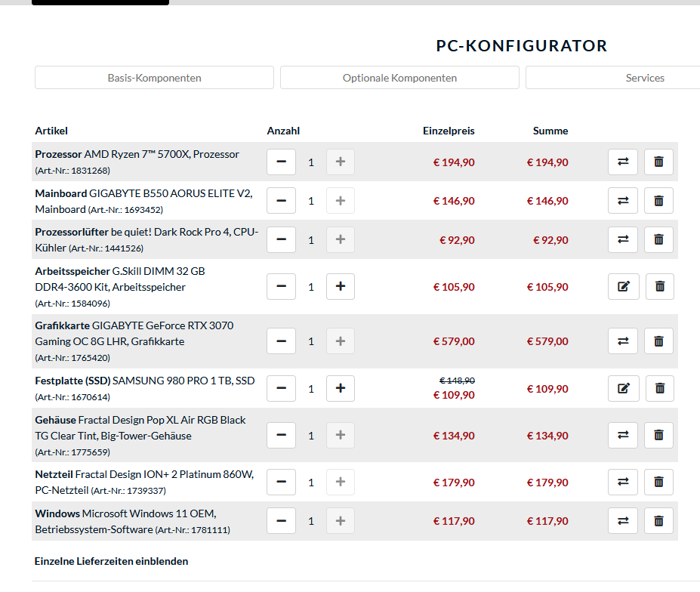Click the AMD Ryzen 7 5700X product name
700x592 pixels.
tap(162, 154)
